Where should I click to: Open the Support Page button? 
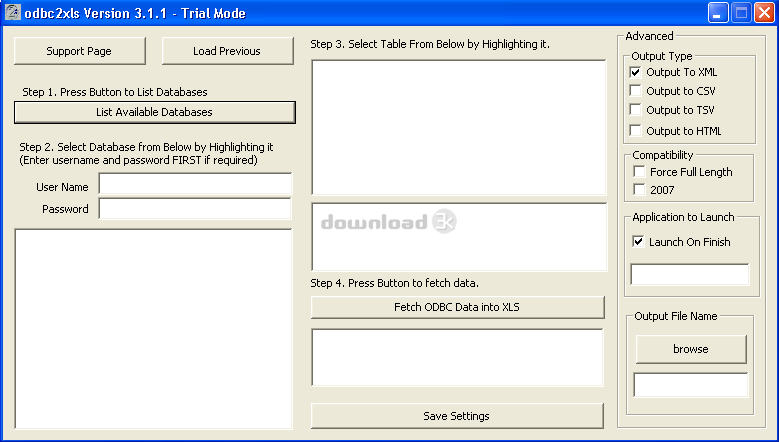[79, 51]
